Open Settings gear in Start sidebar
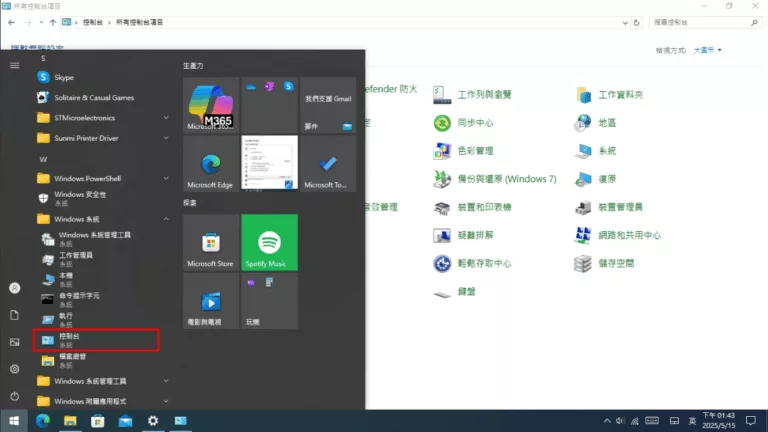The height and width of the screenshot is (432, 768). (x=15, y=369)
